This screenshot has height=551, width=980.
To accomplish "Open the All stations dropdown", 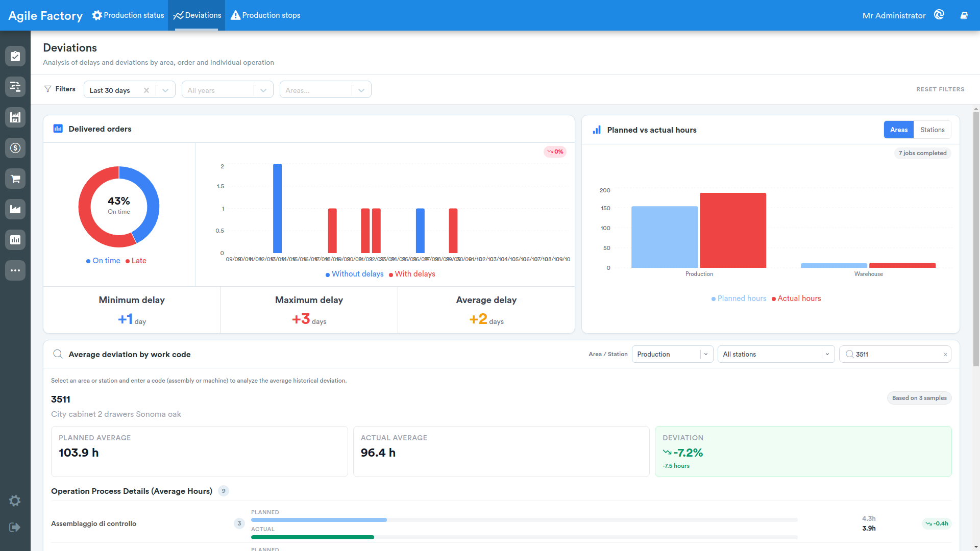I will [776, 354].
